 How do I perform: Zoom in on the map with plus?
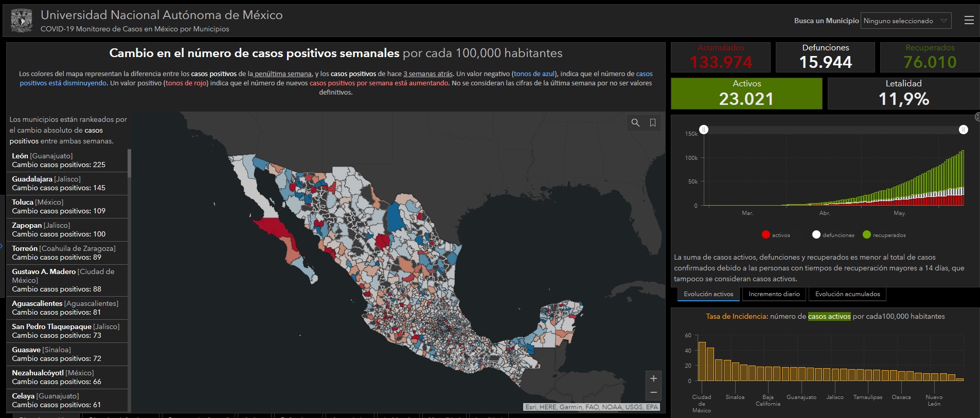pos(653,379)
